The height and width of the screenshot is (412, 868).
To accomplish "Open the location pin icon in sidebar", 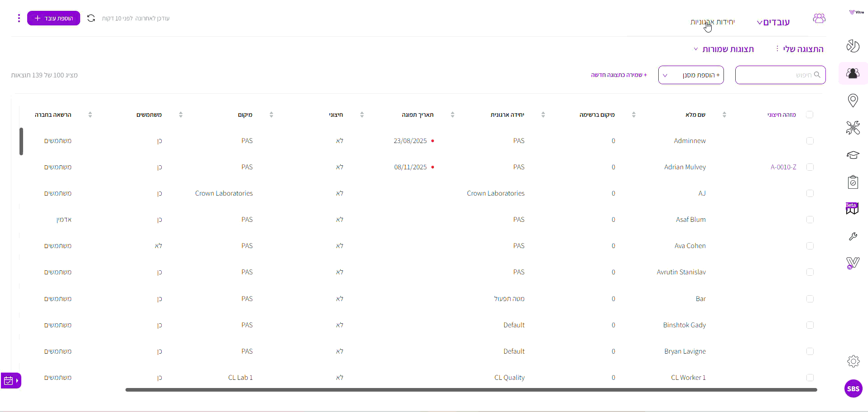I will [x=853, y=101].
